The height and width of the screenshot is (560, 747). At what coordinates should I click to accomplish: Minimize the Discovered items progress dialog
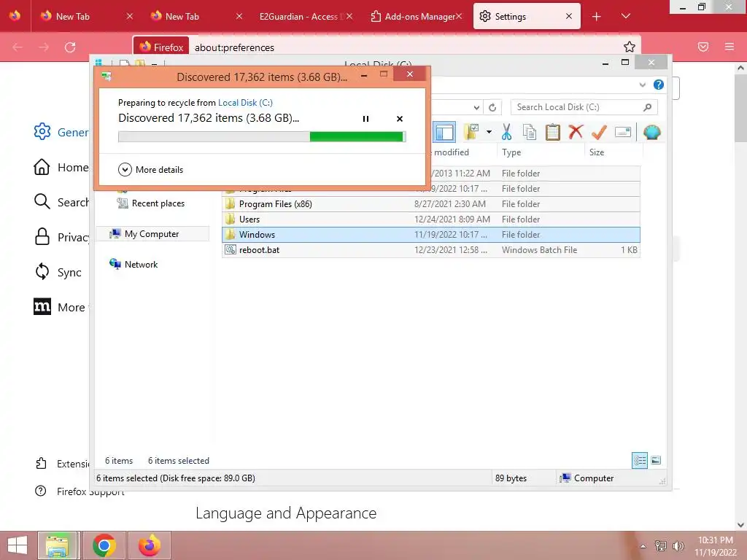point(364,75)
